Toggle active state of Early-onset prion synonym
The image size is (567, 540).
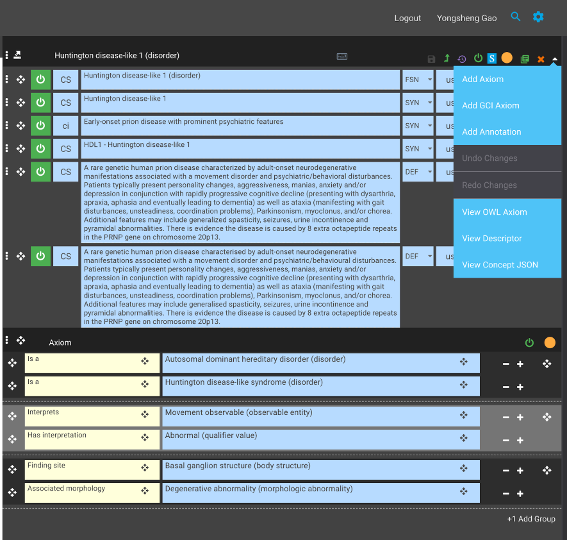click(x=41, y=126)
